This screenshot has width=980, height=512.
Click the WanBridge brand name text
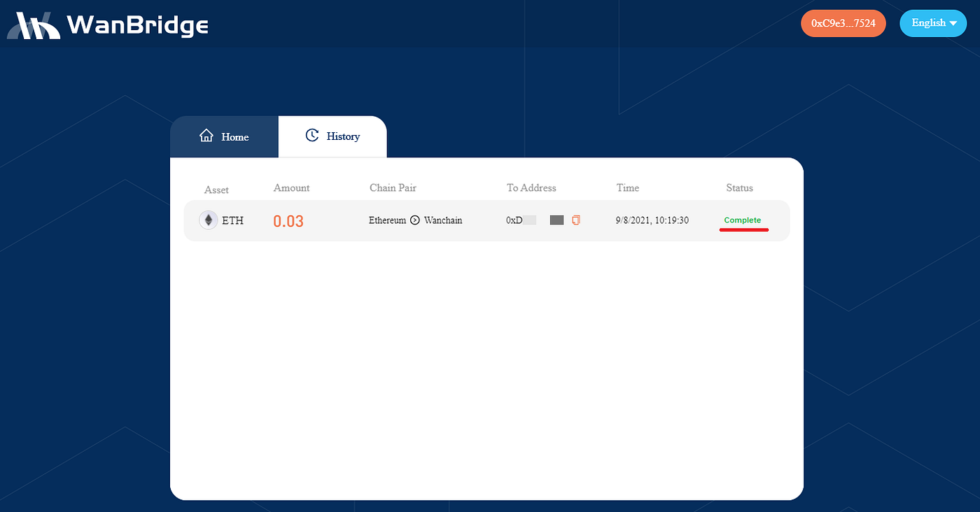138,26
